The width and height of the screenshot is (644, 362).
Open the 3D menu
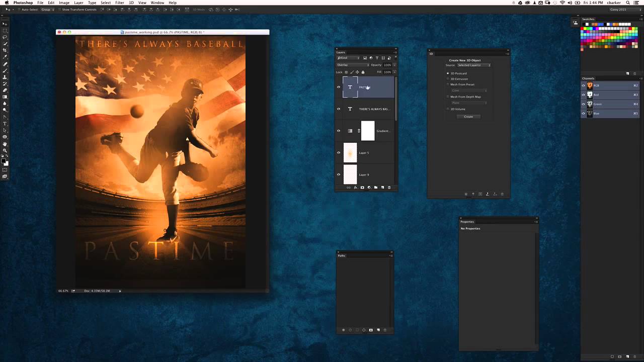pos(131,3)
